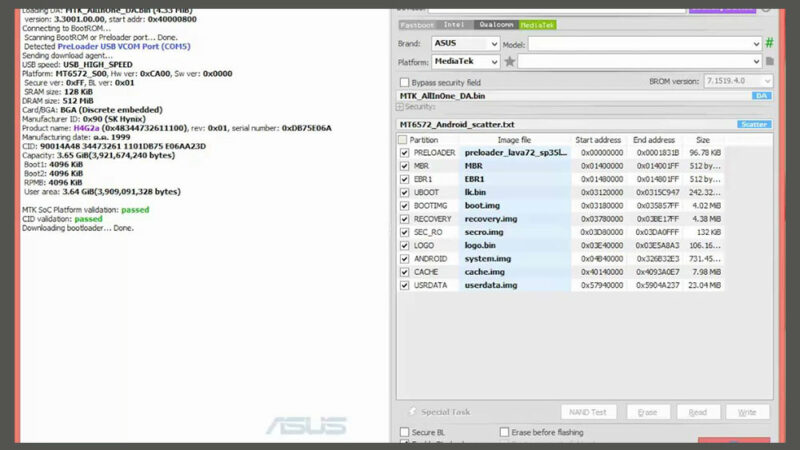Select the MediaTek tab
The height and width of the screenshot is (450, 800).
(537, 24)
